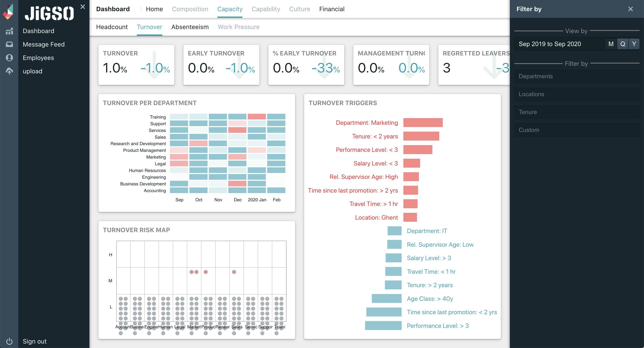Expand the Tenure filter
This screenshot has width=644, height=348.
tap(576, 112)
